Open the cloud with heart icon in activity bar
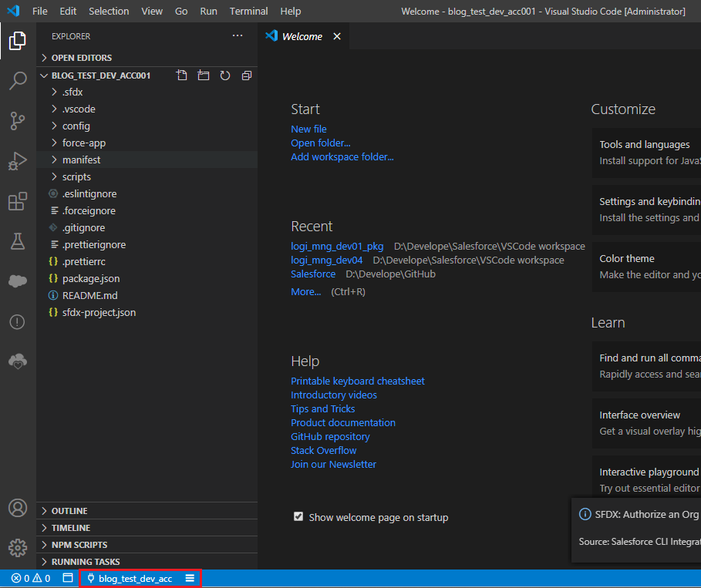This screenshot has width=701, height=588. 18,361
